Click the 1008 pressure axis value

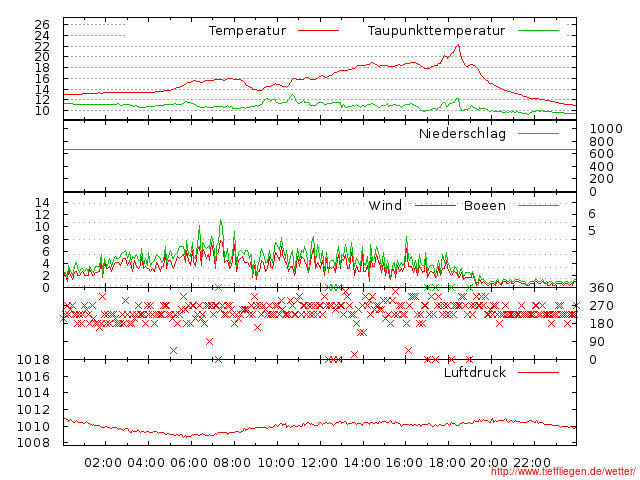coord(33,442)
